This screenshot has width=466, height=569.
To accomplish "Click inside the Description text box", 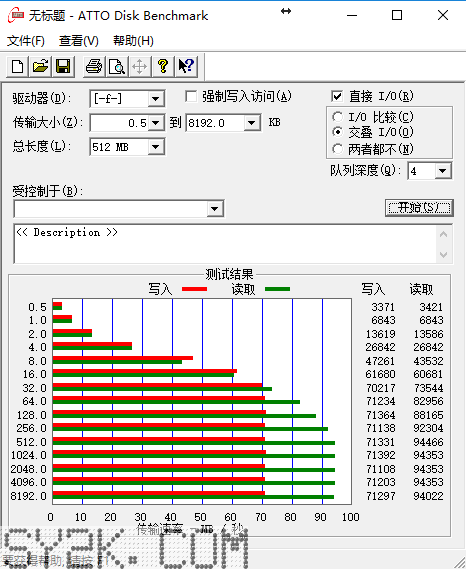I will coord(225,243).
